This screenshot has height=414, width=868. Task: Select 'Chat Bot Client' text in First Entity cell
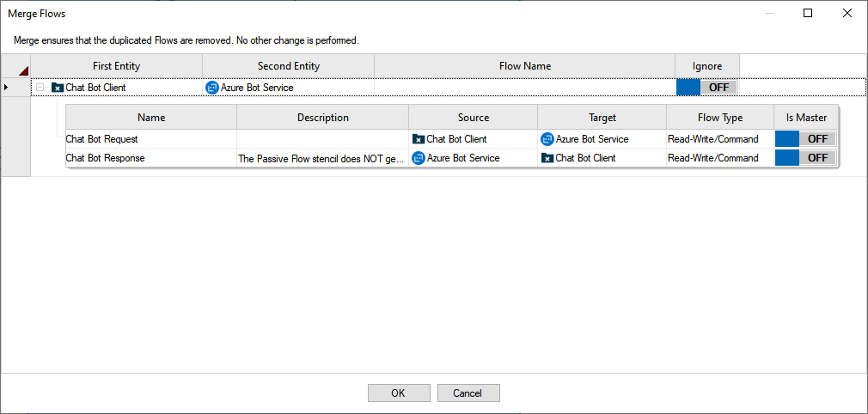tap(95, 88)
